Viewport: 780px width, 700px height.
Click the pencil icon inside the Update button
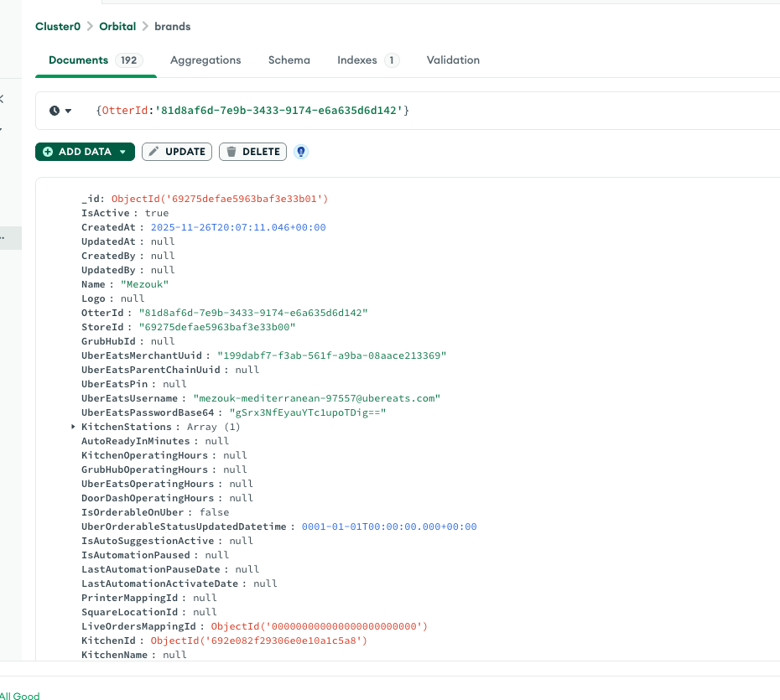click(x=155, y=152)
